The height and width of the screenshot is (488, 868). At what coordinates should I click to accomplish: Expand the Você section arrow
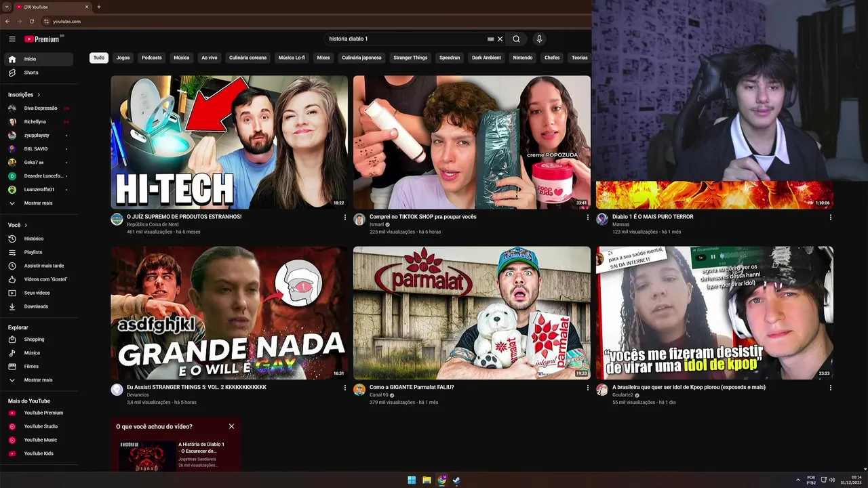pyautogui.click(x=26, y=225)
